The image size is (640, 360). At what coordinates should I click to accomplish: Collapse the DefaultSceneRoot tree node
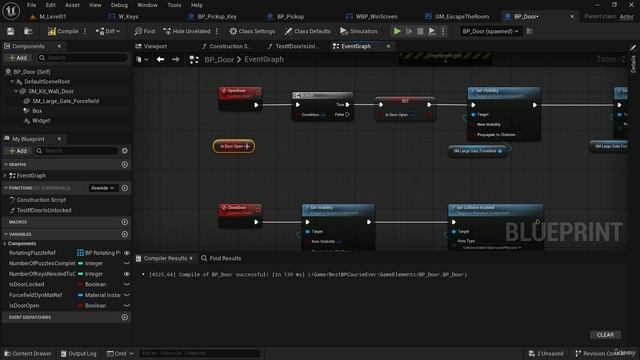(12, 82)
